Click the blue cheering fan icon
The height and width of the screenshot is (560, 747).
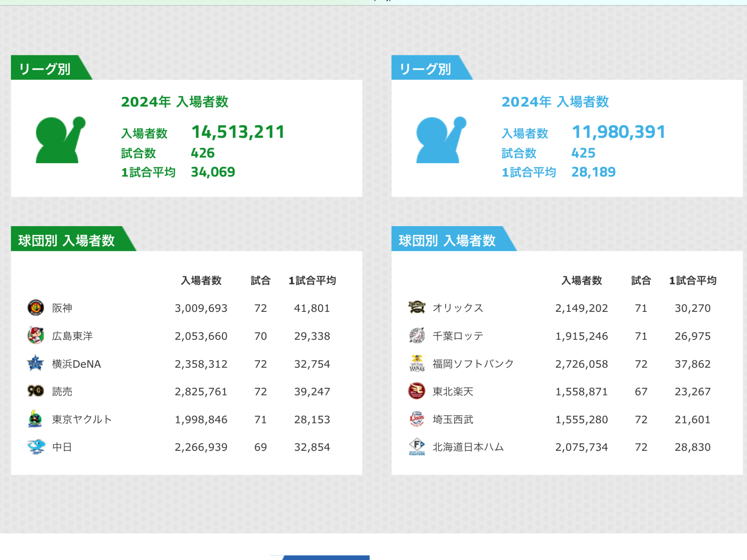pos(441,140)
